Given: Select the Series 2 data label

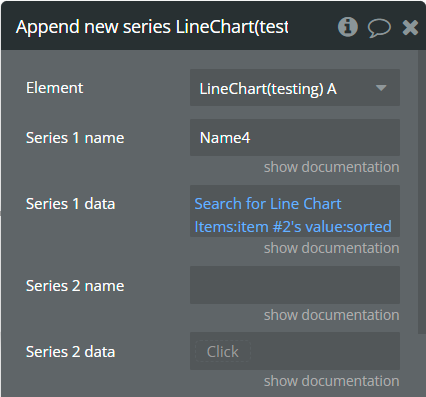Looking at the screenshot, I should point(70,352).
